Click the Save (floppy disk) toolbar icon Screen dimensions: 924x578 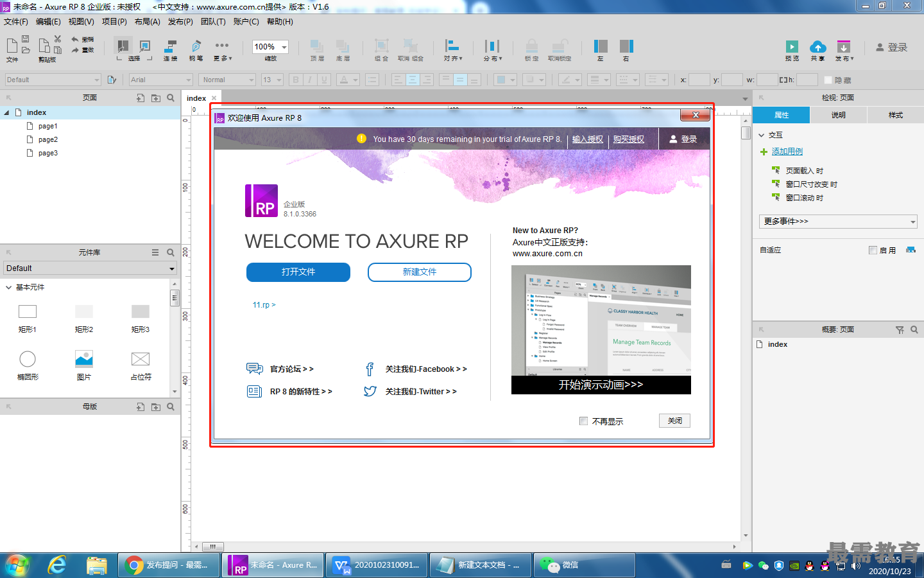pos(26,39)
